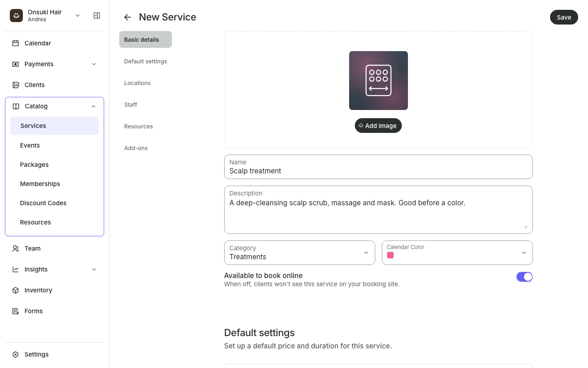The height and width of the screenshot is (368, 588).
Task: Click the Onsuki Hair smiley logo icon
Action: click(x=16, y=16)
